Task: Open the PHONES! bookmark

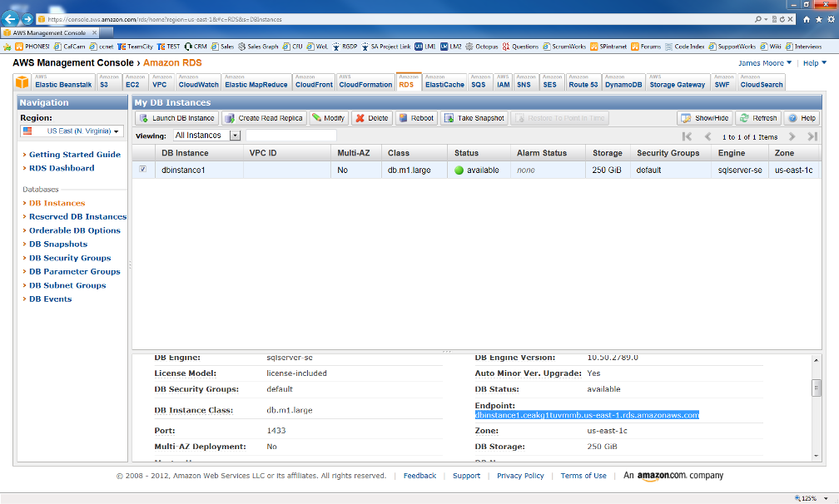Action: (x=32, y=47)
